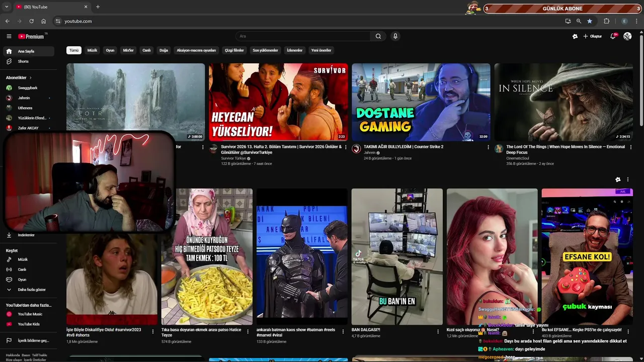Open the Yüzüklerin Efendisi subscription

pyautogui.click(x=29, y=118)
